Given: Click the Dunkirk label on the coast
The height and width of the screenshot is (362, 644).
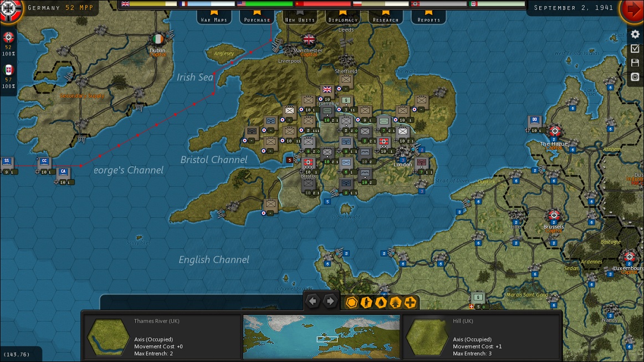Looking at the screenshot, I should pyautogui.click(x=486, y=181).
